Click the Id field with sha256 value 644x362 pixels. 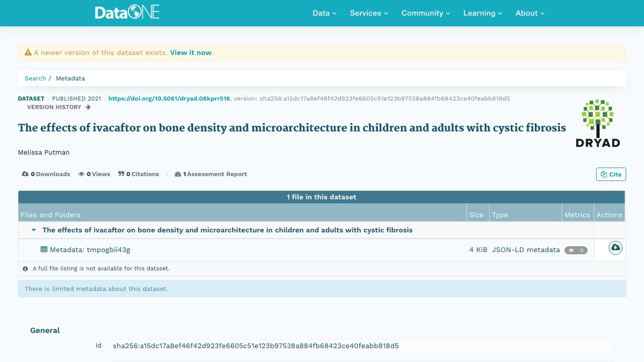click(x=362, y=346)
